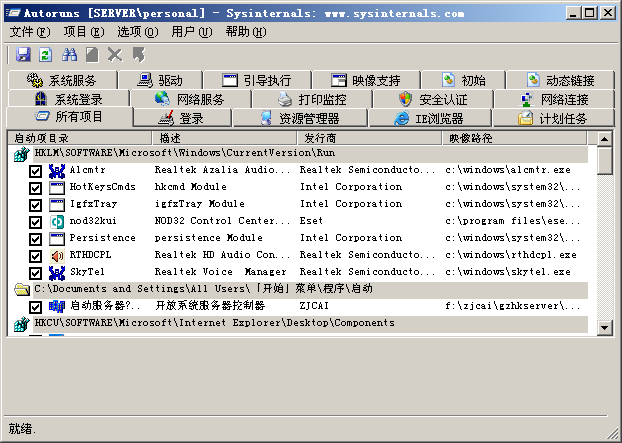Click the nod32kui entry icon
This screenshot has height=443, width=622.
coord(57,222)
